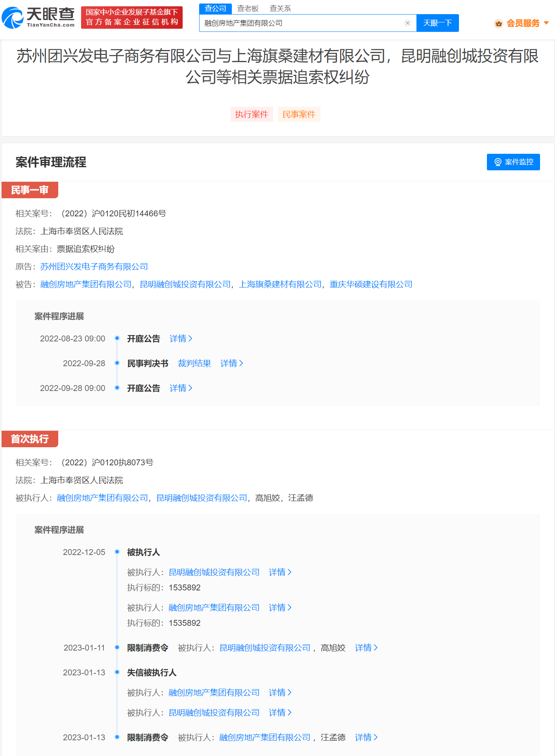This screenshot has width=555, height=756.
Task: Click the 案件监控 button
Action: [513, 162]
